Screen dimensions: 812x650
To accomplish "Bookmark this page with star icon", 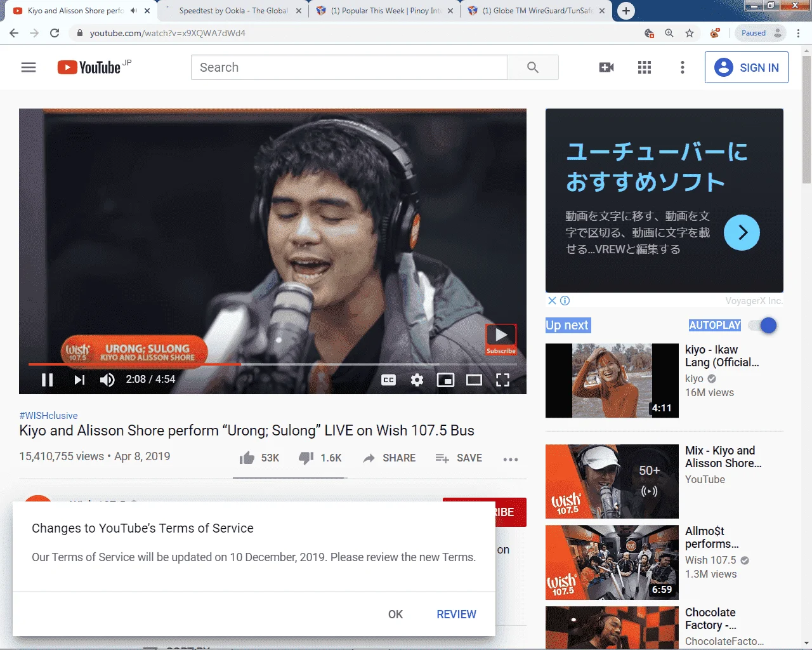I will point(690,33).
